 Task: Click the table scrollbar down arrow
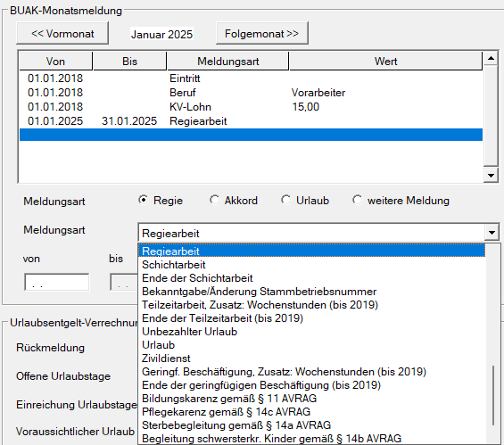pyautogui.click(x=491, y=175)
